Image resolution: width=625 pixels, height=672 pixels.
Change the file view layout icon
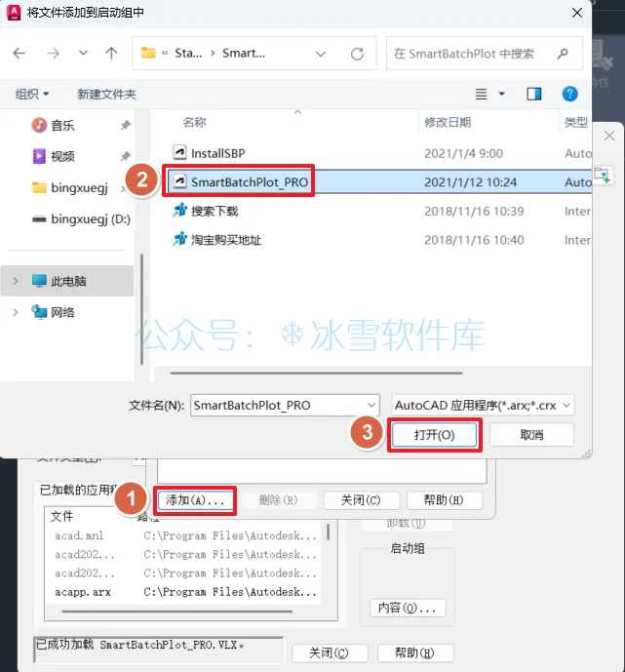(x=481, y=94)
